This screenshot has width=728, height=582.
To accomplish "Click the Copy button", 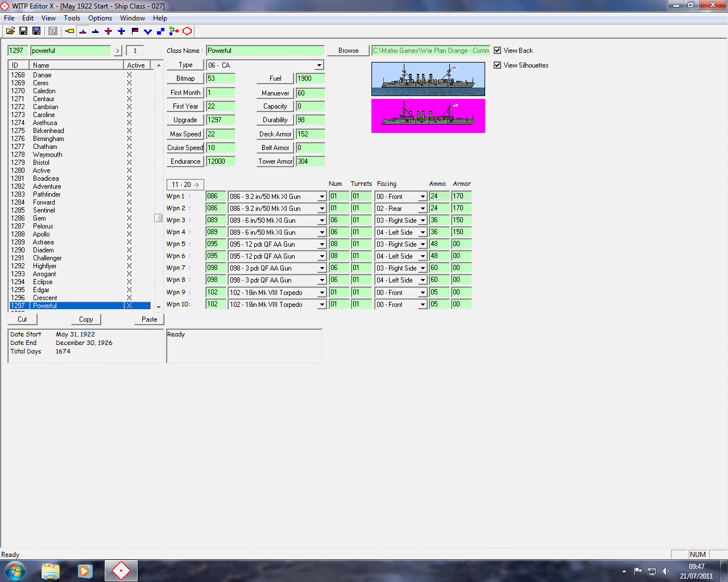I will pos(86,319).
